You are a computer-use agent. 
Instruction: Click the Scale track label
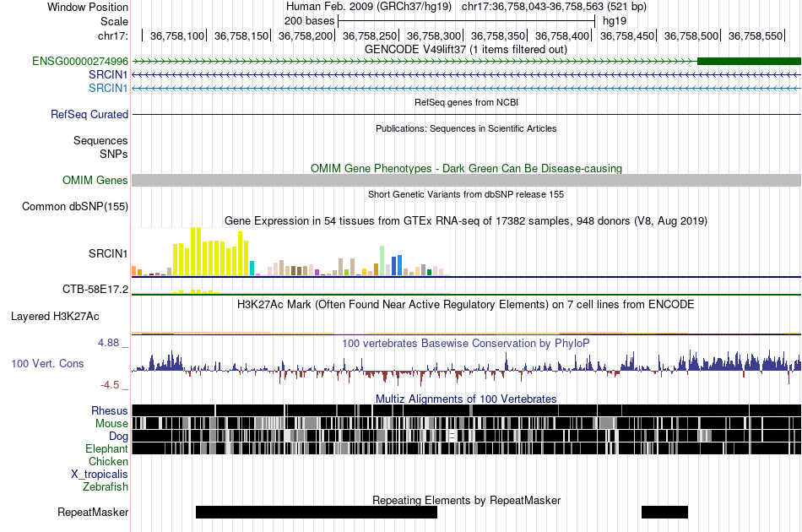(114, 21)
